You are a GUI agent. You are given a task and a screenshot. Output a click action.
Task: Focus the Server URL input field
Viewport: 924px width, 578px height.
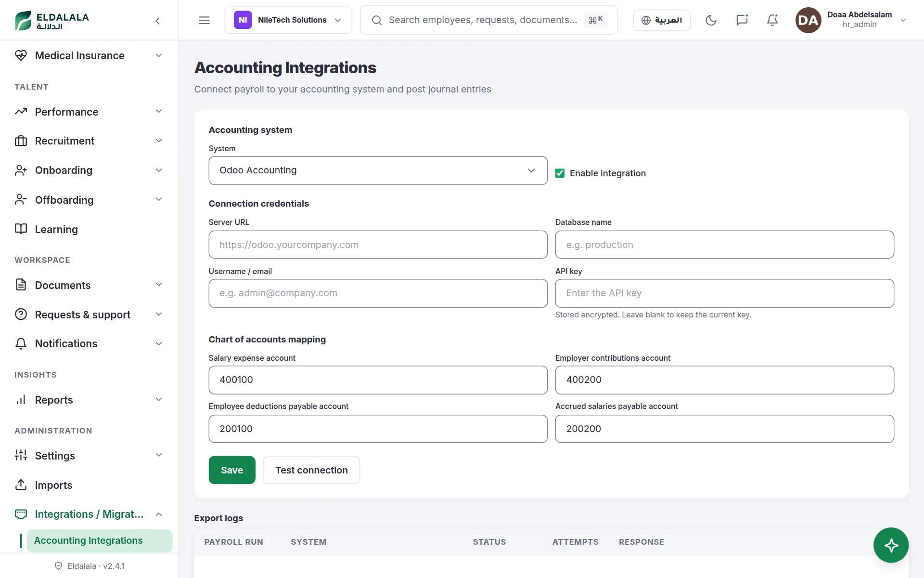pyautogui.click(x=378, y=245)
